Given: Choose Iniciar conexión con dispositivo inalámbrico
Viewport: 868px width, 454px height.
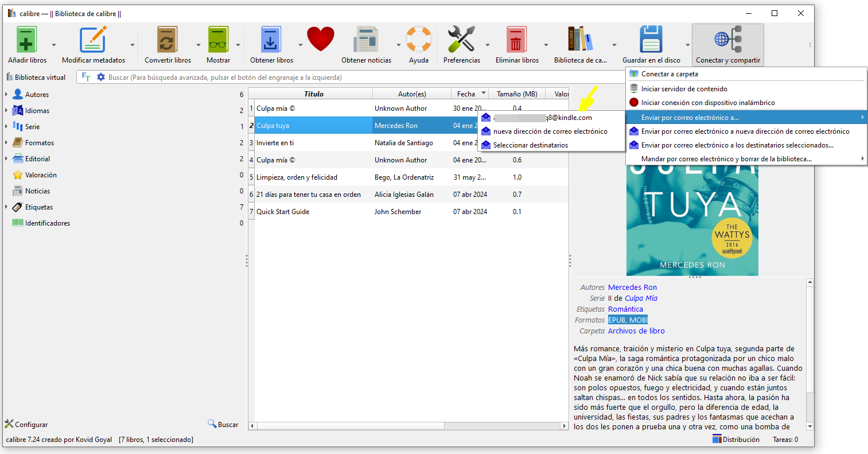Looking at the screenshot, I should (x=746, y=103).
